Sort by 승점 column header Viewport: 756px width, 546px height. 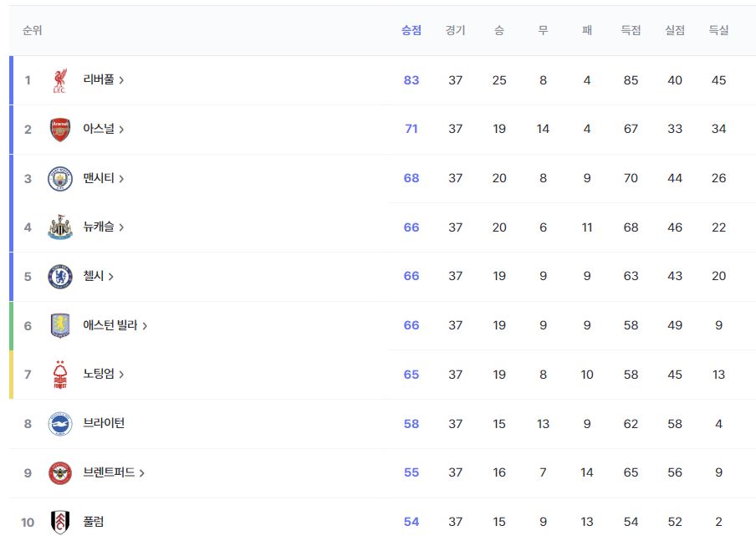pos(411,30)
